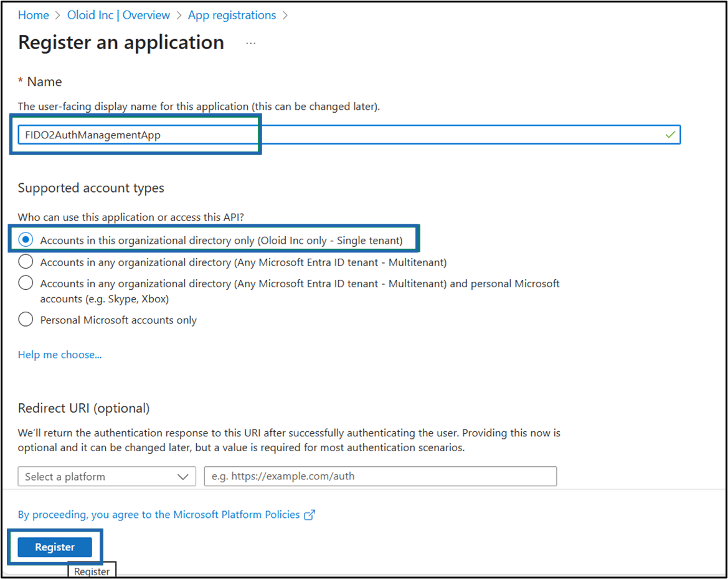Focus the application Name input field
The image size is (728, 579).
(x=349, y=135)
